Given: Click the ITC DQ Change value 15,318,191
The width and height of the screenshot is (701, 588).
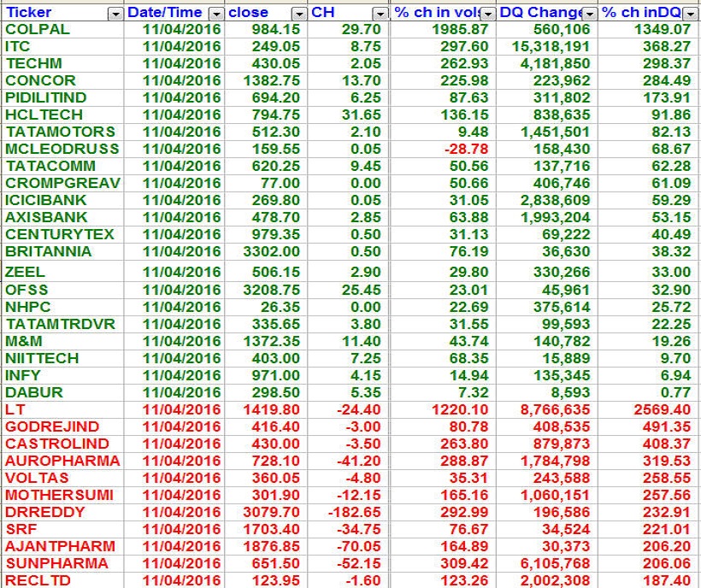Looking at the screenshot, I should 549,46.
